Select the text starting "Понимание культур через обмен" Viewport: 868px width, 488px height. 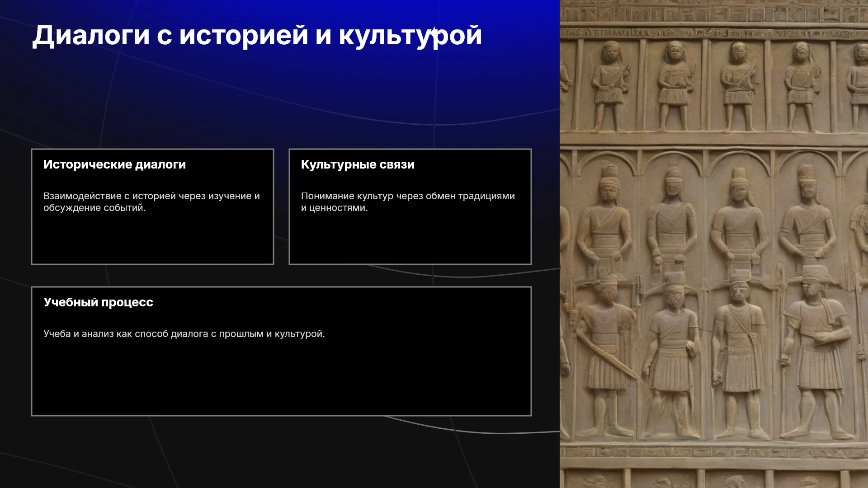408,202
